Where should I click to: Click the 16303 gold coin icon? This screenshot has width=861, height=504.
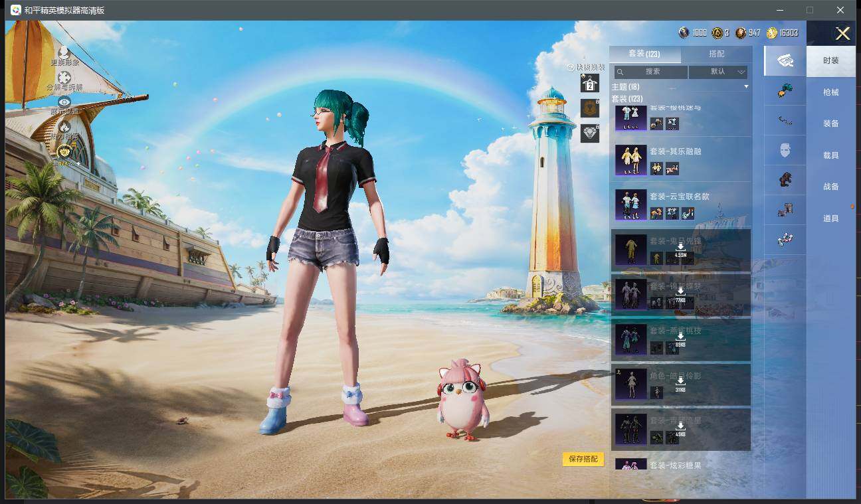(x=771, y=33)
